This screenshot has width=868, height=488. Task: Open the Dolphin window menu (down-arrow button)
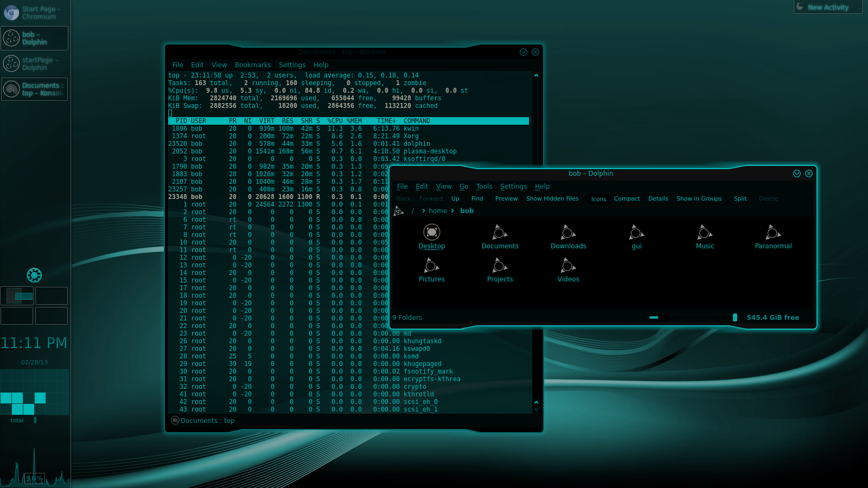click(797, 174)
